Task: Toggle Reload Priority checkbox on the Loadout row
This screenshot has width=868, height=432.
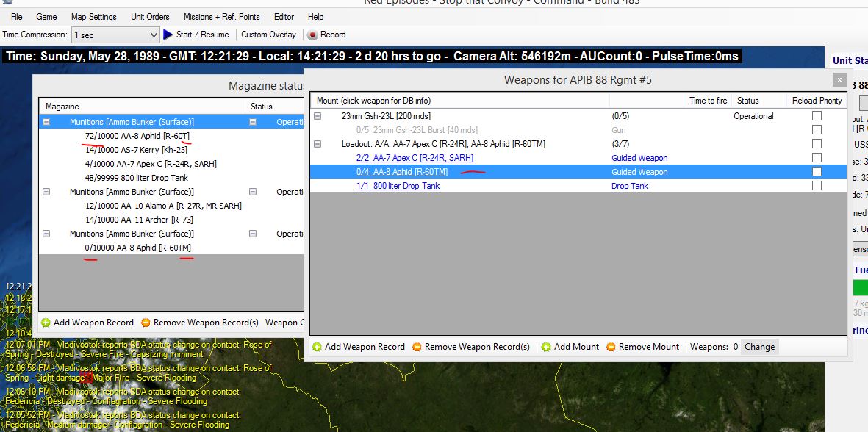Action: tap(817, 144)
